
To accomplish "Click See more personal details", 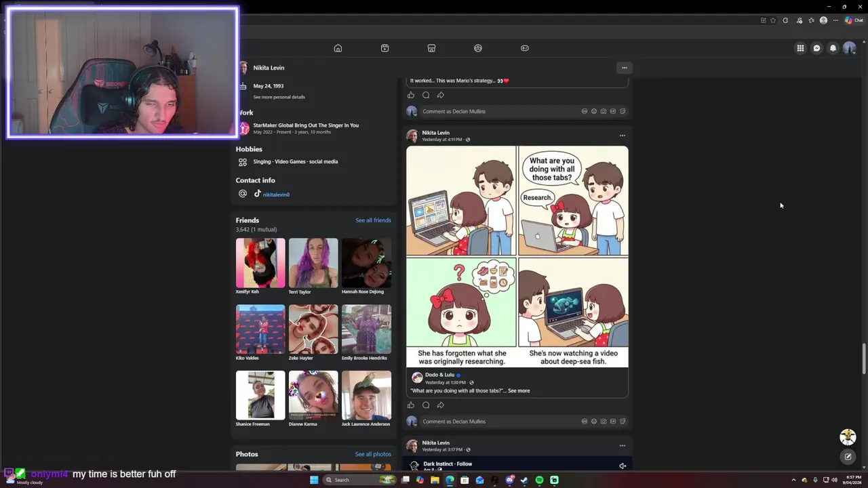I will pyautogui.click(x=279, y=97).
